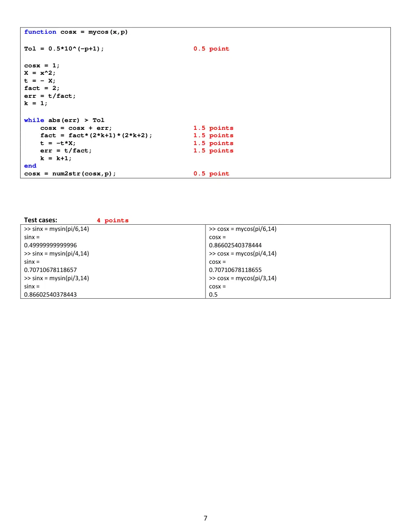Pick the 'fact = 2;' line
The width and height of the screenshot is (411, 532).
pyautogui.click(x=42, y=88)
